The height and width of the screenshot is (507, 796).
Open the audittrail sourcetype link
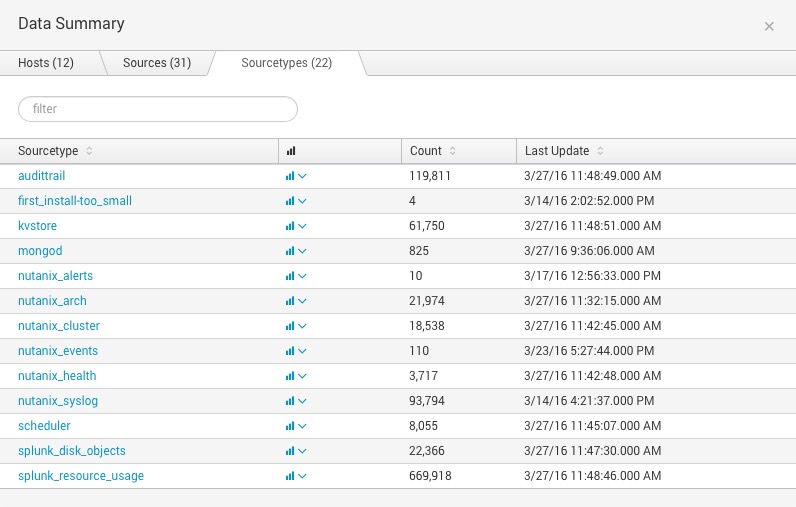(42, 176)
